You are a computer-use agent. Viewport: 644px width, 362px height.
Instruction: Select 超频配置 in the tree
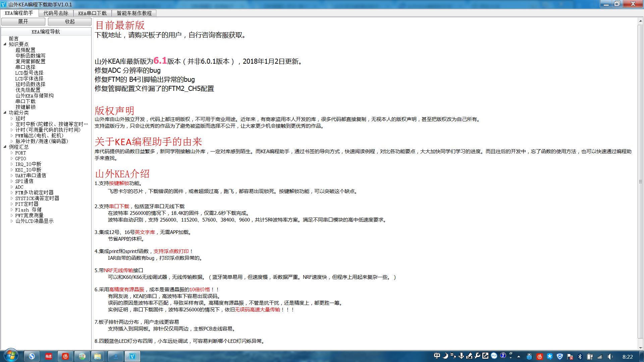25,50
